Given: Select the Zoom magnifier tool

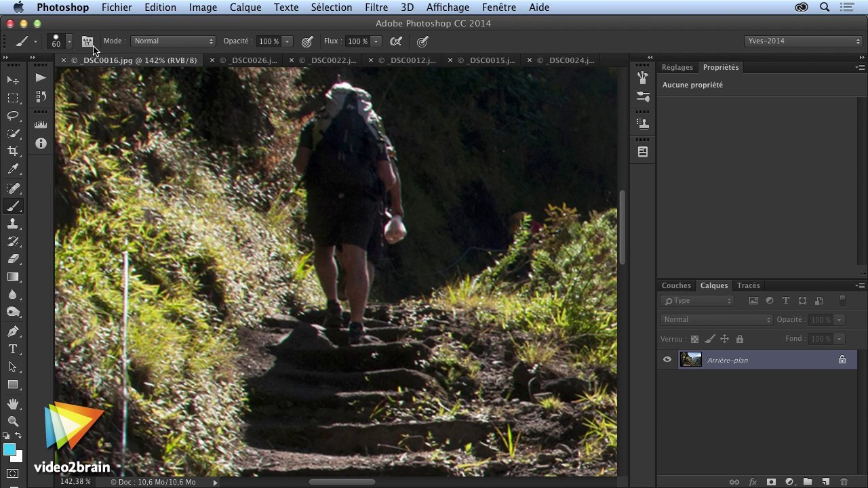Looking at the screenshot, I should pos(13,422).
